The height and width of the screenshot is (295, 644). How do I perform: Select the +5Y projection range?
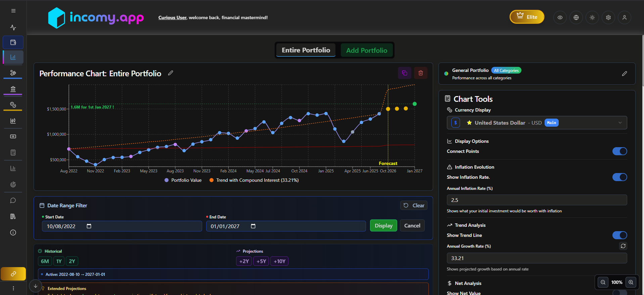pos(261,261)
